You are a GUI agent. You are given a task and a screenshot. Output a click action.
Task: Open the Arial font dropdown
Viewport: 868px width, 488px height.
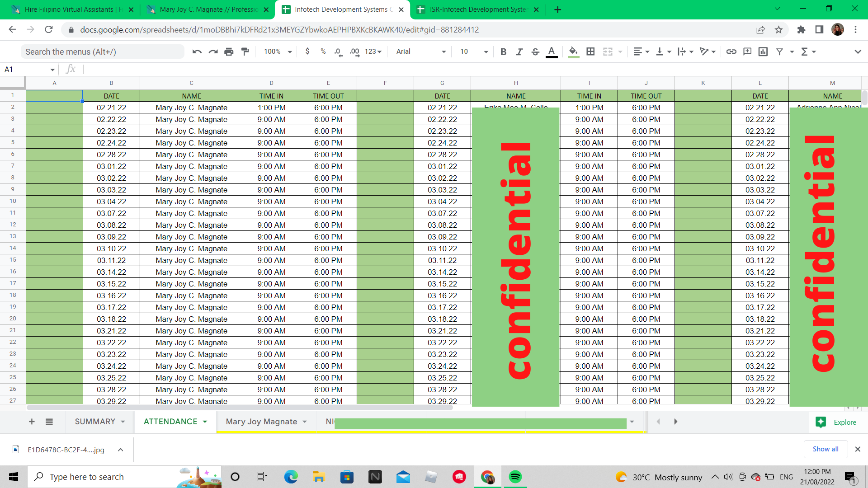tap(420, 52)
